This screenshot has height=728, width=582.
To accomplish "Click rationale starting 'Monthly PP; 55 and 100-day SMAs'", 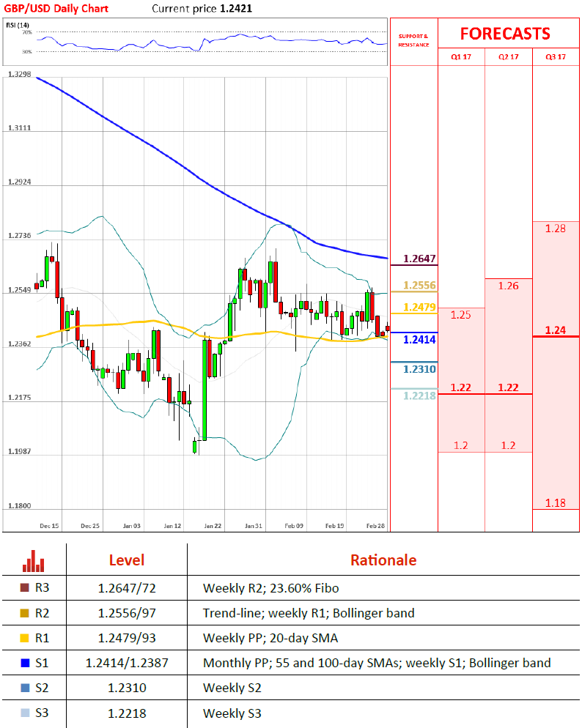I will 377,663.
